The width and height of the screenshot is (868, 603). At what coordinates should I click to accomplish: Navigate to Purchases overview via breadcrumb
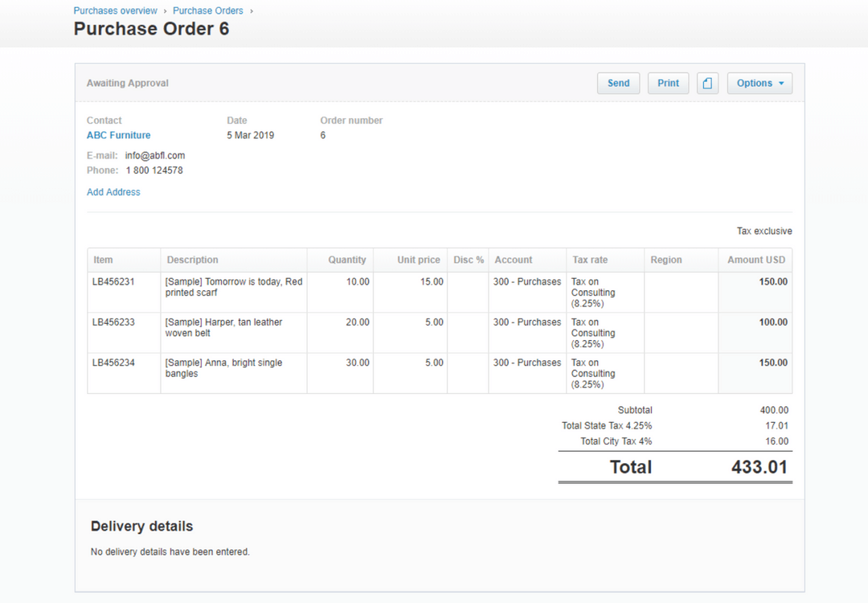tap(115, 10)
